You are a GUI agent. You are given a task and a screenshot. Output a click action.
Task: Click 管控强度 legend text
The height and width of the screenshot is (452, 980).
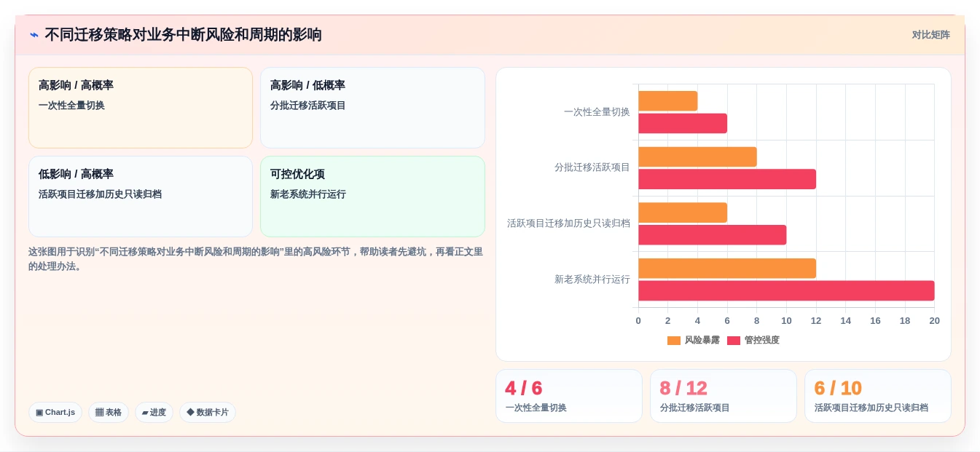761,341
